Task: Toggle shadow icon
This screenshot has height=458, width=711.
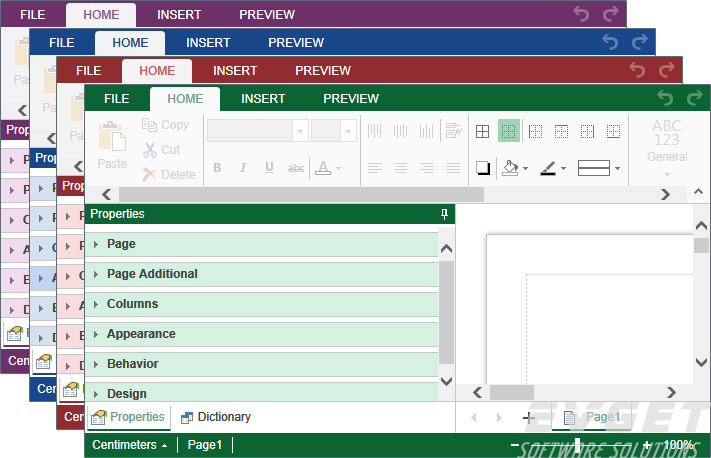Action: click(483, 168)
